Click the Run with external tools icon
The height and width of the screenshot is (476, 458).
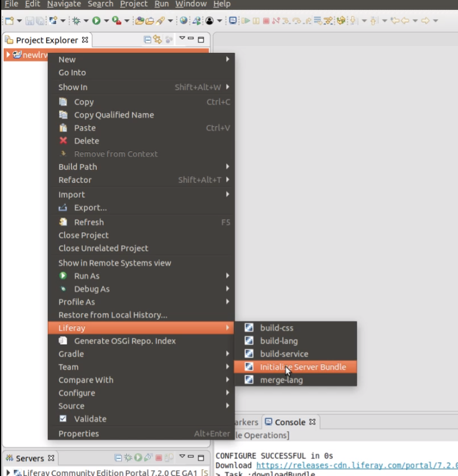[116, 21]
